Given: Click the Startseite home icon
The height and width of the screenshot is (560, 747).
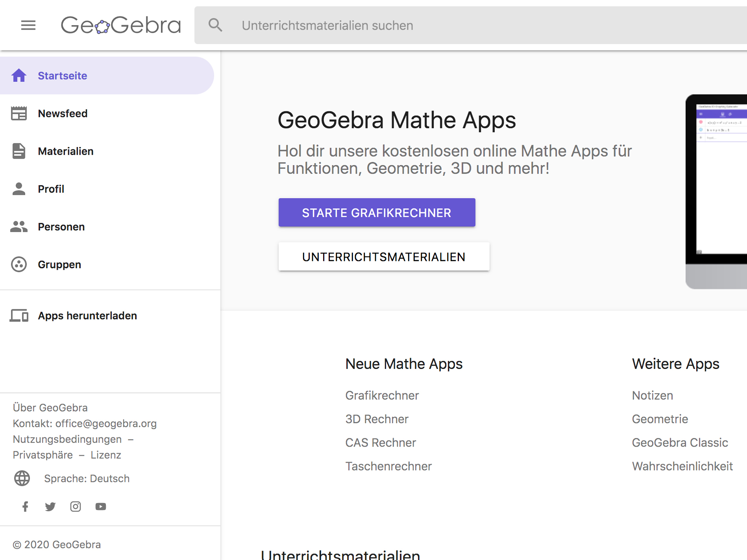Looking at the screenshot, I should point(19,76).
